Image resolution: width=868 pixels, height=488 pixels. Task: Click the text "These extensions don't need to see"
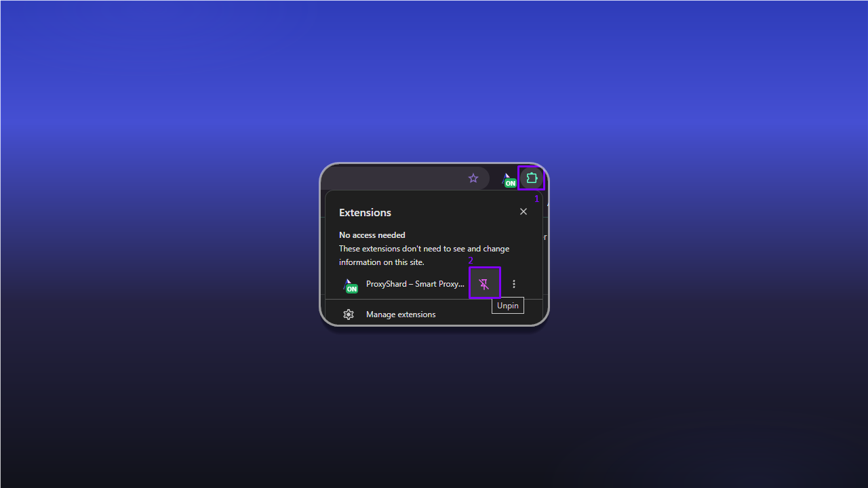pos(402,249)
